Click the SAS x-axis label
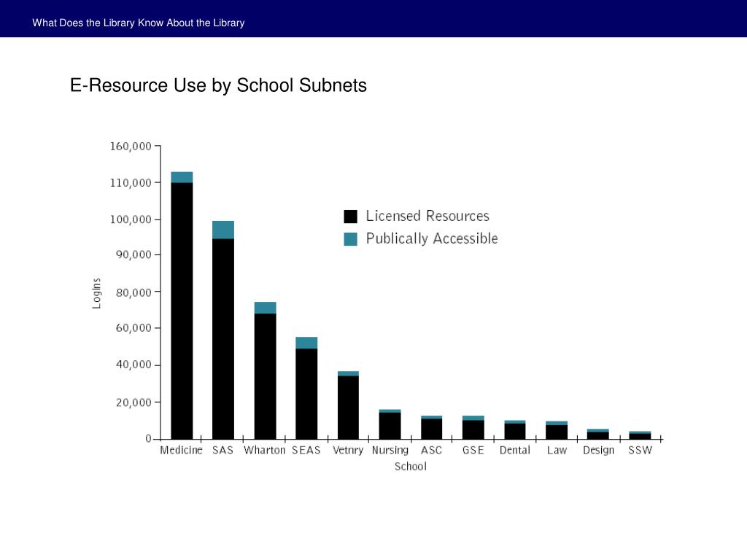The image size is (747, 560). click(x=223, y=450)
